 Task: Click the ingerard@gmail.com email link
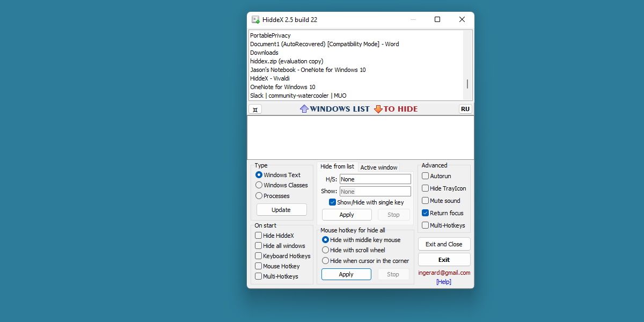[x=444, y=273]
